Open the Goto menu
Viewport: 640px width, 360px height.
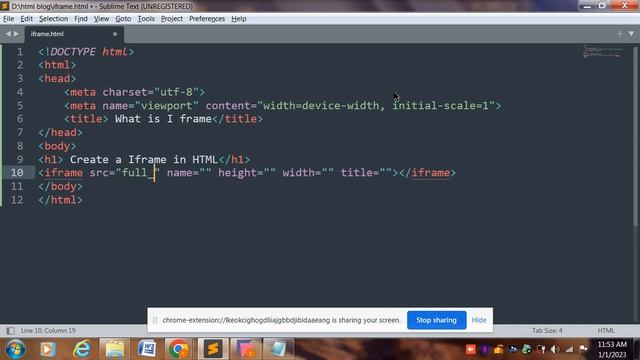tap(123, 19)
